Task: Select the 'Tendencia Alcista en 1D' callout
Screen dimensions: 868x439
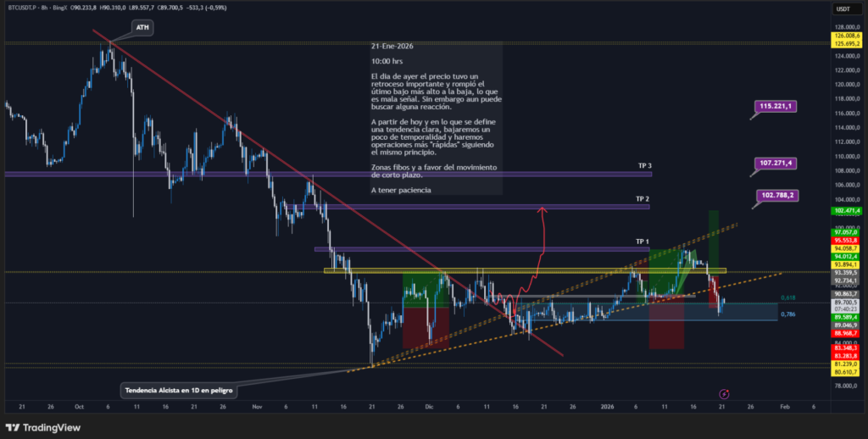Action: coord(178,390)
